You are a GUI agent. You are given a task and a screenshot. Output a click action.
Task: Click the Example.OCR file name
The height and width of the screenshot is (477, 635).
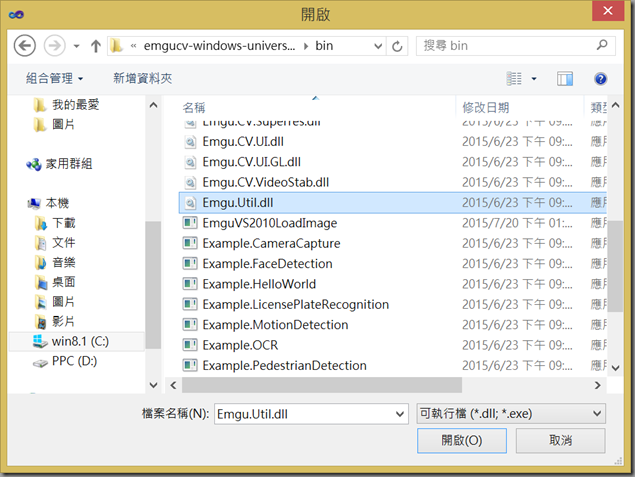pos(240,345)
